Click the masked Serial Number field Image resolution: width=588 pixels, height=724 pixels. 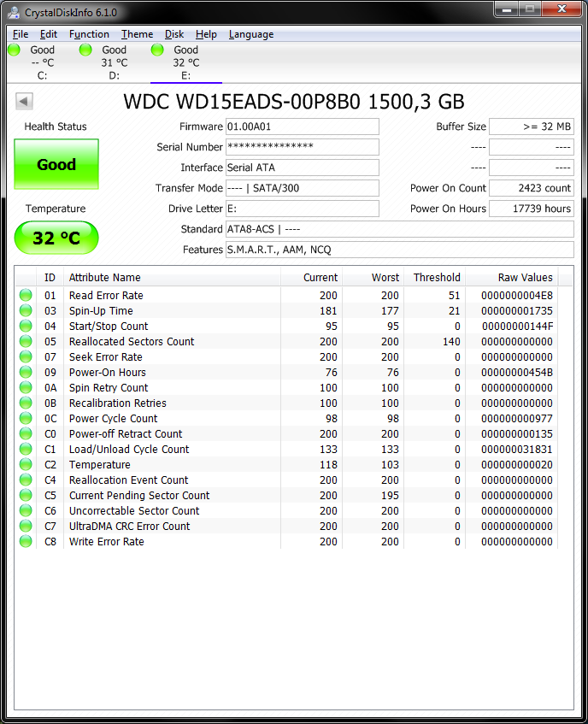[303, 147]
